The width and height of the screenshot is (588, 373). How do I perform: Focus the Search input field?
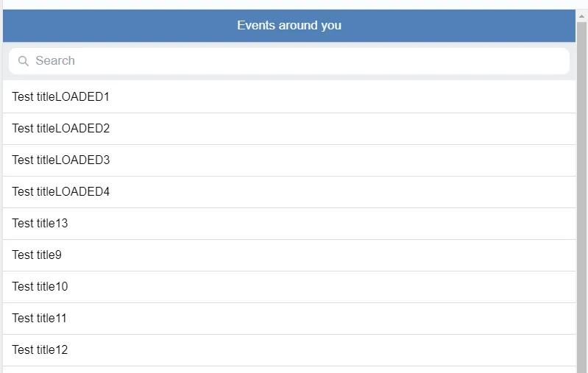tap(294, 61)
